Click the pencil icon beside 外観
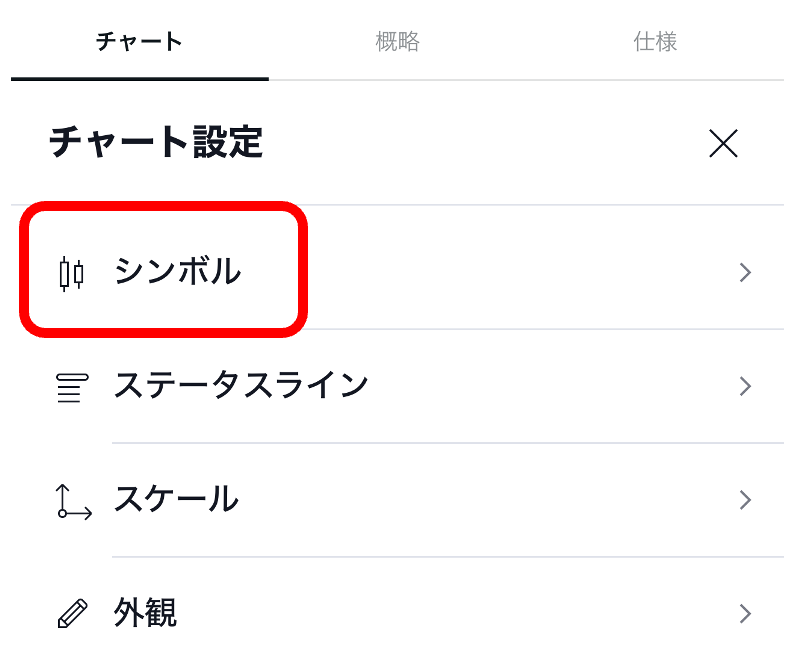The height and width of the screenshot is (667, 804). click(x=71, y=613)
